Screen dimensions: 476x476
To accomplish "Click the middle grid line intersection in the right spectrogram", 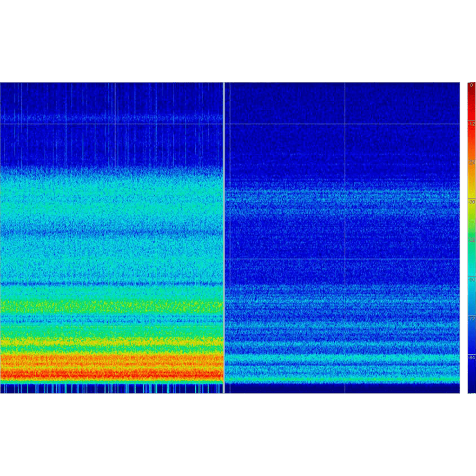I will pos(345,191).
